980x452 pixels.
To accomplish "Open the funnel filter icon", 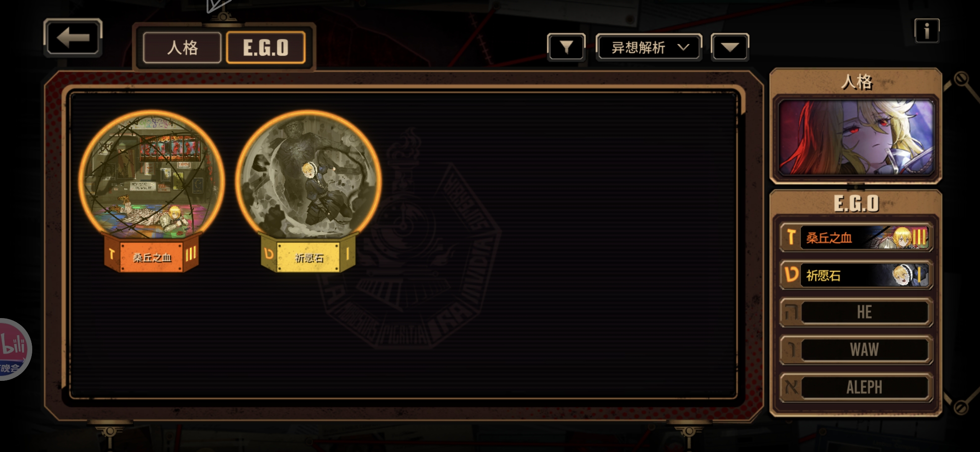I will tap(566, 47).
